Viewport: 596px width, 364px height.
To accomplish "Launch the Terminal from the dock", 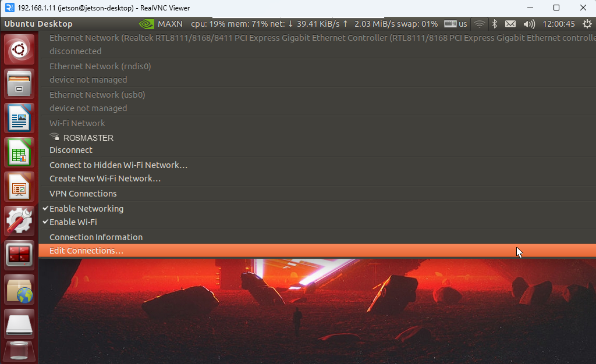I will tap(20, 255).
